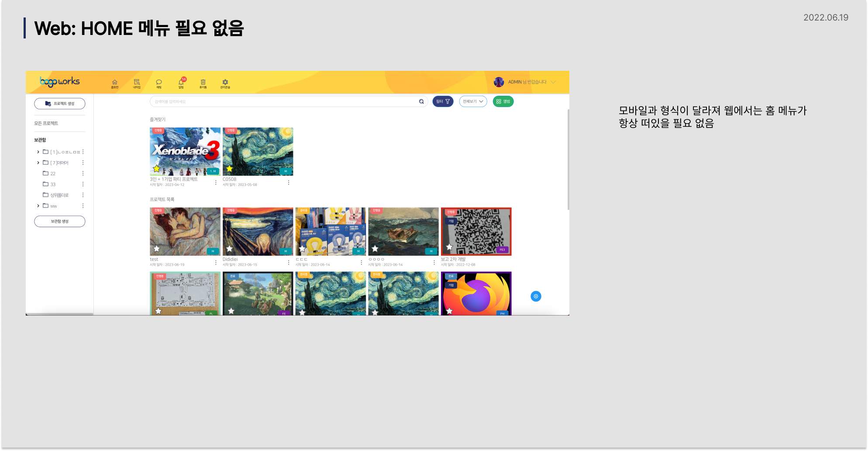Click the 1, M badge on Xenoblade card
Screen dimensions: 868x451
213,171
